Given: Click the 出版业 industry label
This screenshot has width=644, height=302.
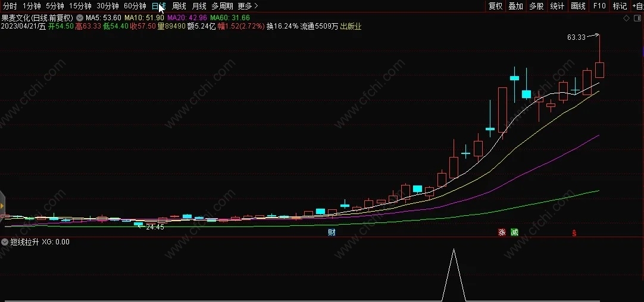Looking at the screenshot, I should coord(351,27).
